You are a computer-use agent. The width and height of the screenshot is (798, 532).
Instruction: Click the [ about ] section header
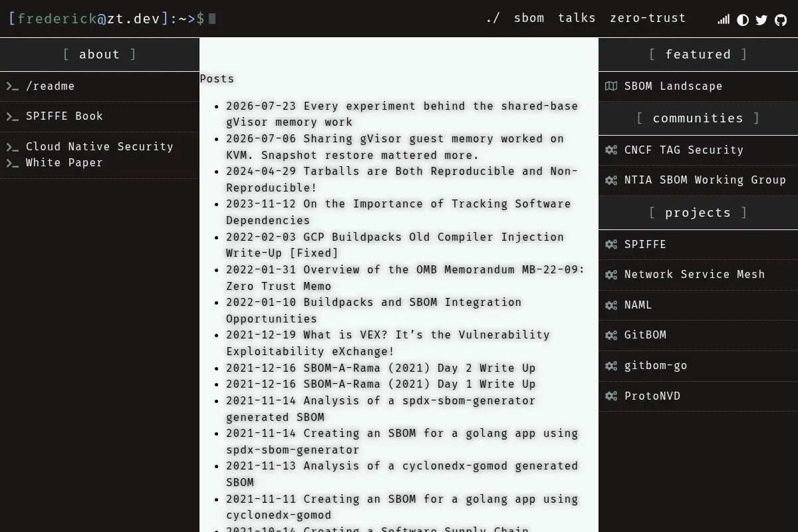(100, 55)
